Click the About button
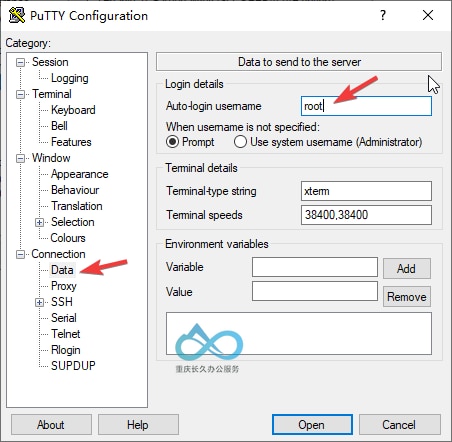Image resolution: width=452 pixels, height=442 pixels. (51, 425)
